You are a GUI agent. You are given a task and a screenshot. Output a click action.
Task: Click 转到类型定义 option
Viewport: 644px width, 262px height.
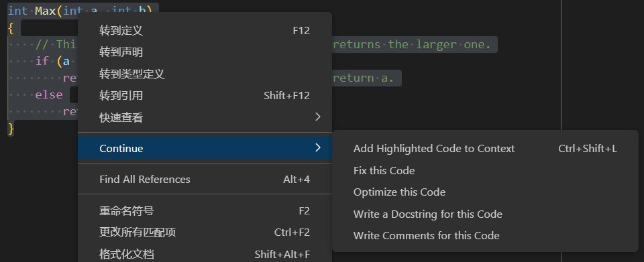coord(205,74)
